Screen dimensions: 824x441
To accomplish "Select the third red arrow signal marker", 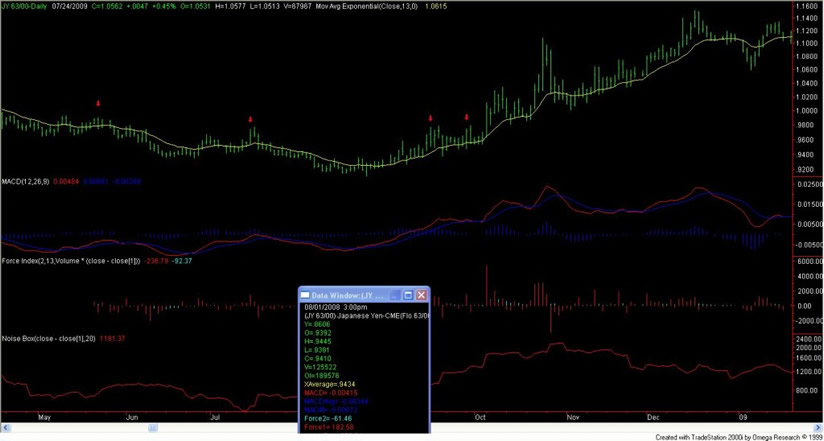I will [431, 118].
